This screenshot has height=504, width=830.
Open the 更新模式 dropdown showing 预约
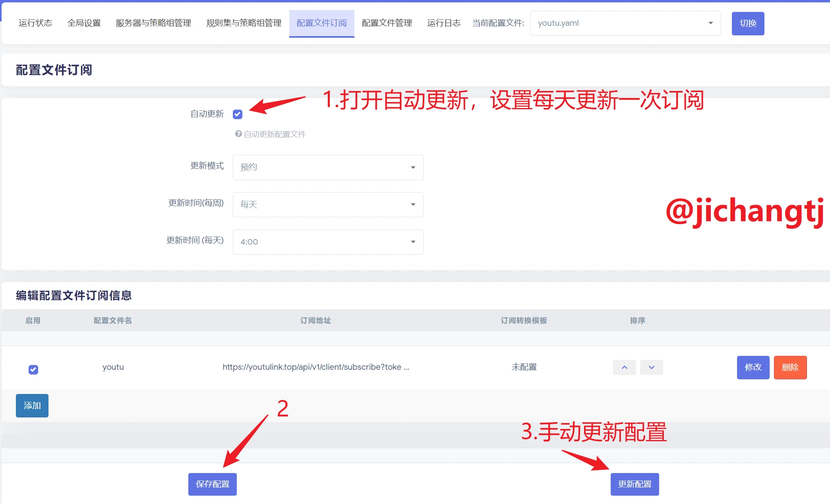click(x=328, y=167)
